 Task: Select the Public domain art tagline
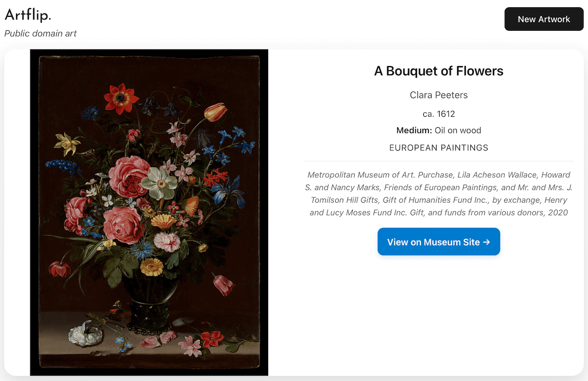tap(40, 33)
